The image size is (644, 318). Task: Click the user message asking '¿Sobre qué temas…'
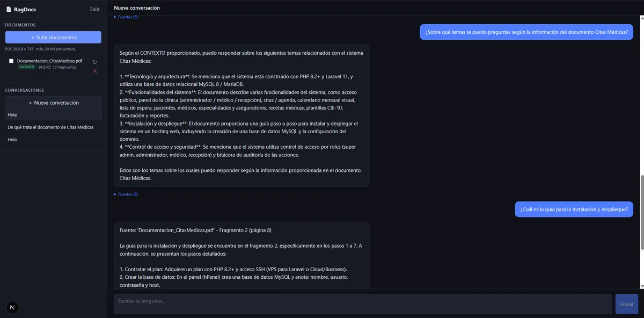526,32
